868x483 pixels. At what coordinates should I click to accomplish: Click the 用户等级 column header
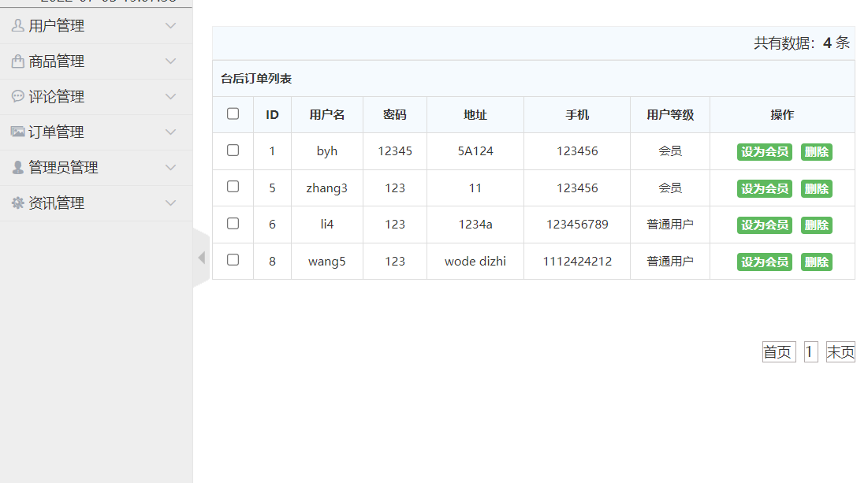coord(670,114)
